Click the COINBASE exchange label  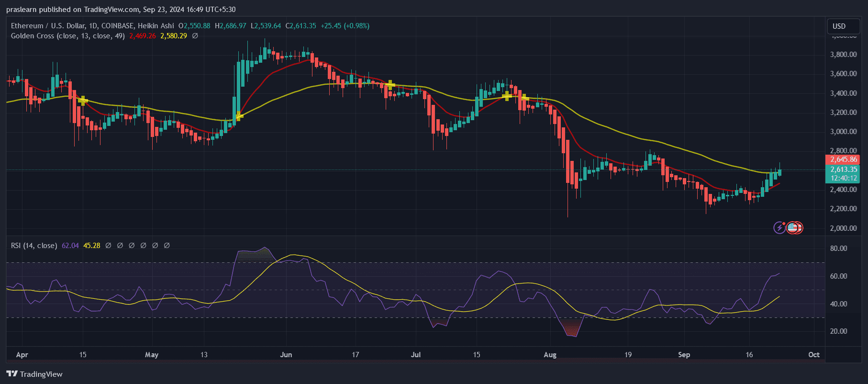coord(117,26)
